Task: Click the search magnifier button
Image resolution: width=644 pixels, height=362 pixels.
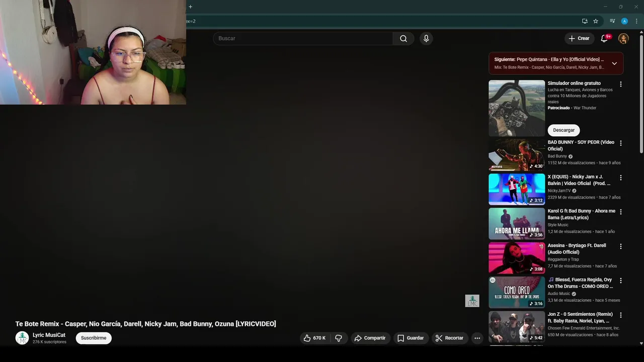Action: (x=404, y=39)
